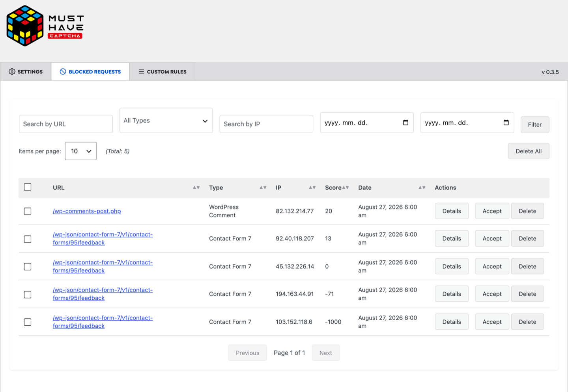Click the Blocked Requests ban icon
Viewport: 568px width, 392px height.
pyautogui.click(x=63, y=71)
